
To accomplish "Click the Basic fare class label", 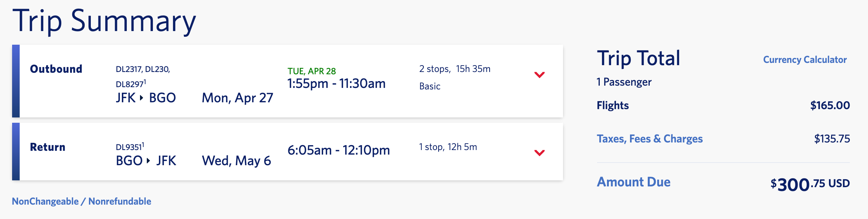I will pyautogui.click(x=429, y=86).
